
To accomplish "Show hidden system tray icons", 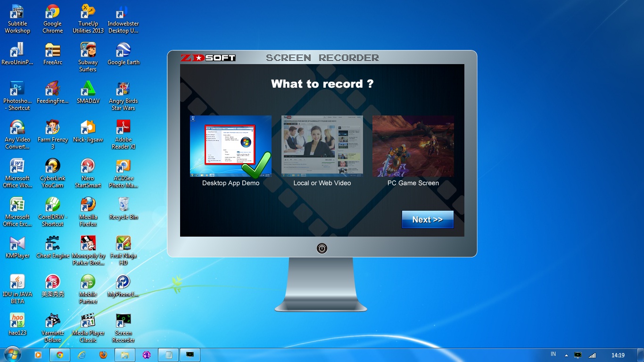I will (x=566, y=355).
